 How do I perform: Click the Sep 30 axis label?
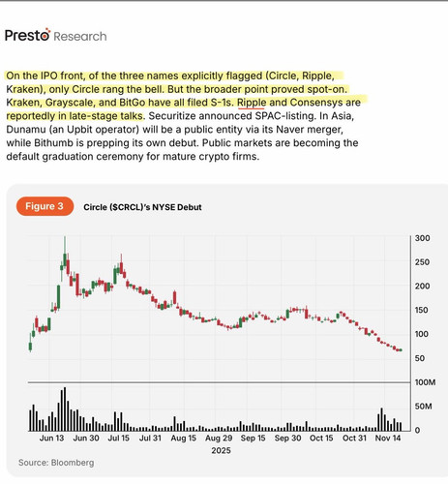click(287, 439)
